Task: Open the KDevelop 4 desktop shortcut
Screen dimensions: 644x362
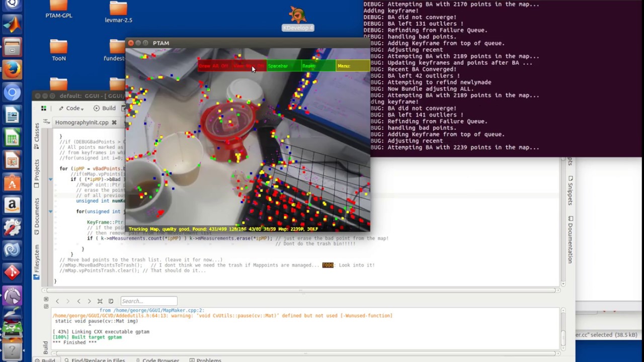Action: (298, 19)
